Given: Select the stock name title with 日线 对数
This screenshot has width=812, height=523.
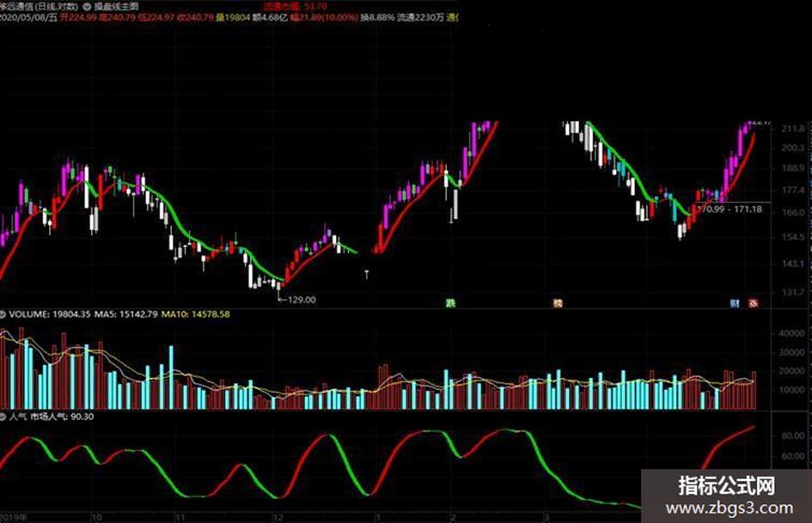Looking at the screenshot, I should click(x=39, y=7).
